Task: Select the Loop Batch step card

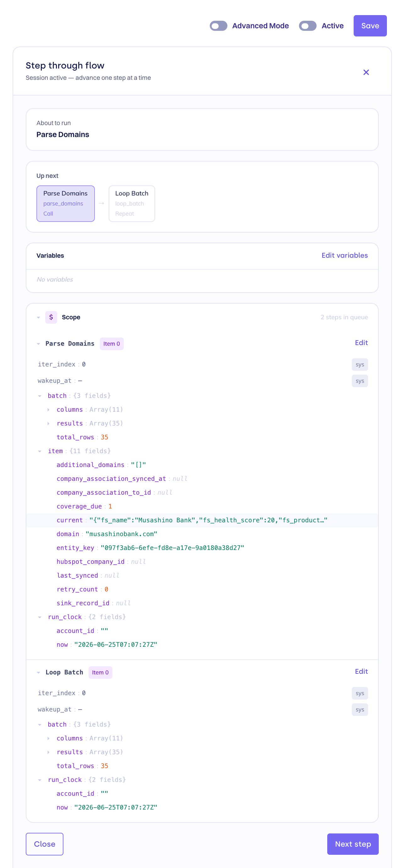Action: 132,204
